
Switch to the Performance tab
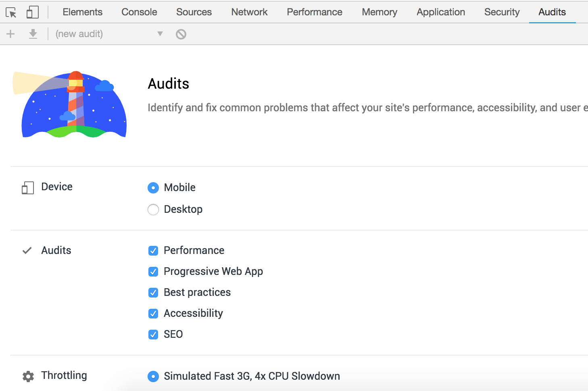[315, 12]
